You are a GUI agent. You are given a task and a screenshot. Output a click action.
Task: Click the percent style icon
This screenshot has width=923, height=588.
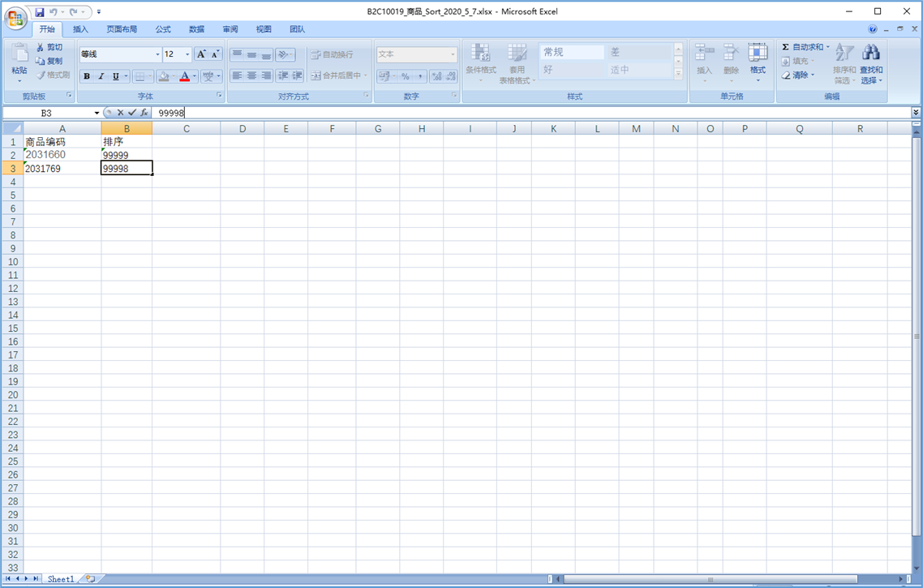tap(405, 76)
